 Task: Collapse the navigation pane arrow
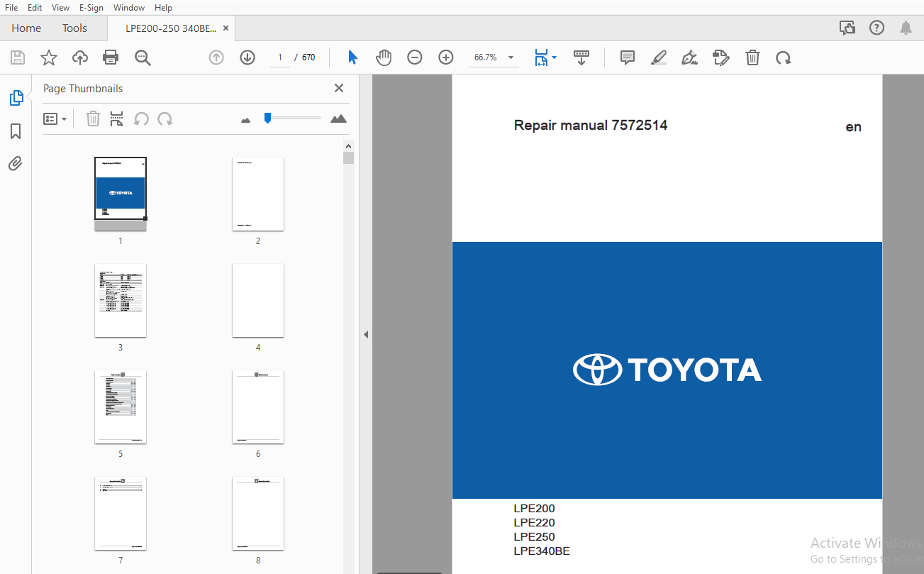(366, 334)
